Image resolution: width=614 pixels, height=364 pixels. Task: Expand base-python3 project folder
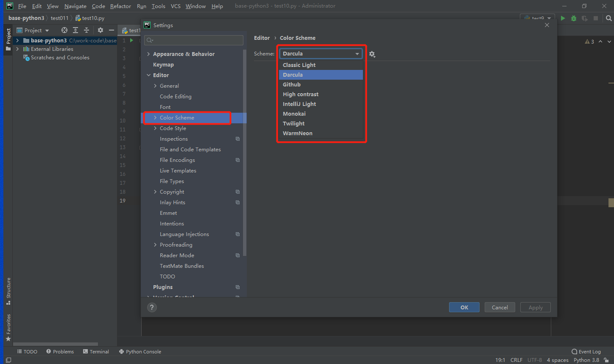[x=17, y=41]
